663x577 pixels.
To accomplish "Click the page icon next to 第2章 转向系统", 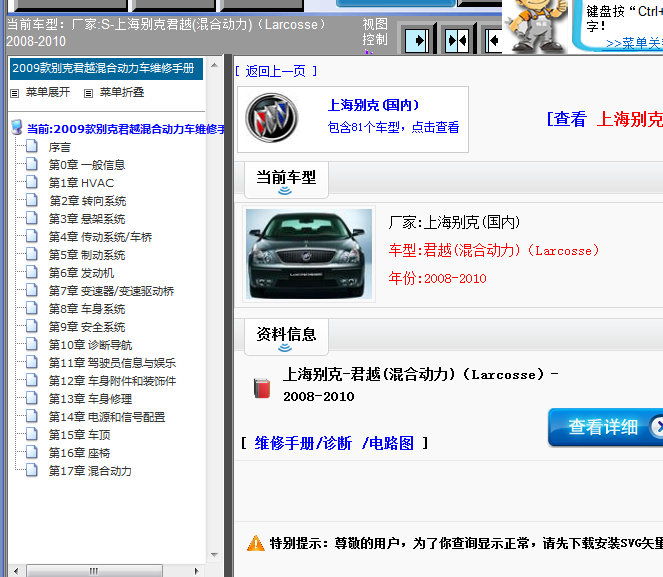I will click(31, 200).
